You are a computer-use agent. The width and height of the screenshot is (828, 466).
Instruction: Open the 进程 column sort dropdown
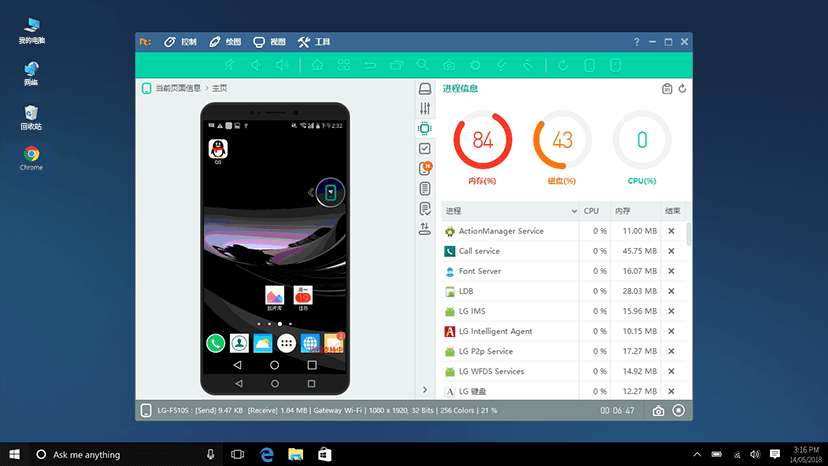pos(573,211)
